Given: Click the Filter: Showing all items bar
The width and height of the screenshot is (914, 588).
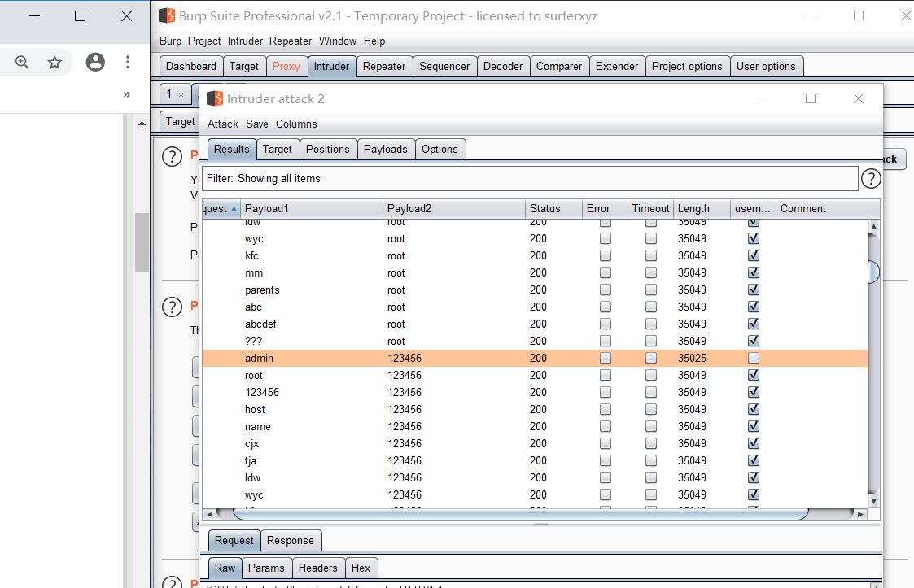Looking at the screenshot, I should pos(529,179).
